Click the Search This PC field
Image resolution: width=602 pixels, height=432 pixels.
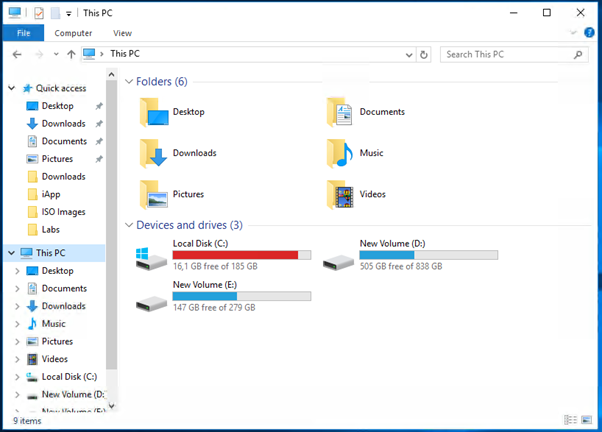(509, 55)
